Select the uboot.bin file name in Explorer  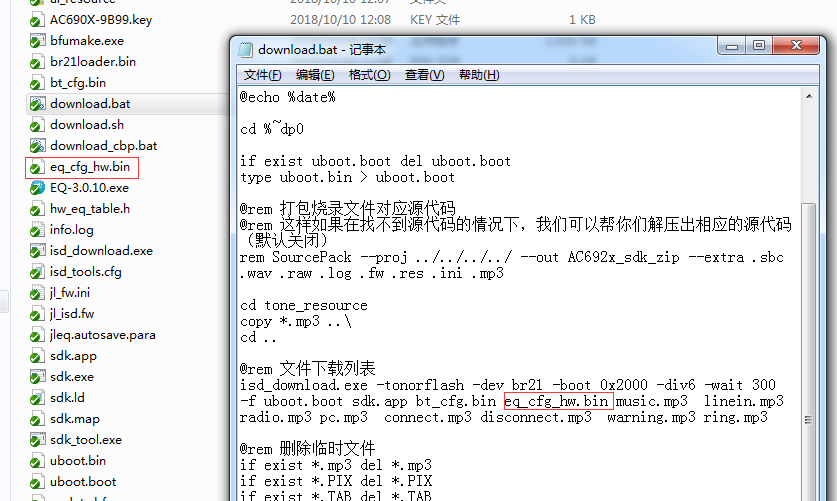[78, 461]
